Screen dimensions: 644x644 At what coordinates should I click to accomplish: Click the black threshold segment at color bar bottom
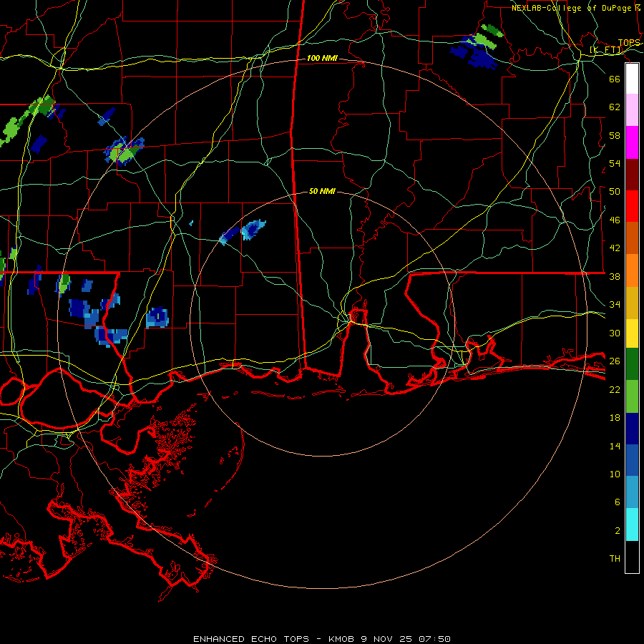click(632, 557)
